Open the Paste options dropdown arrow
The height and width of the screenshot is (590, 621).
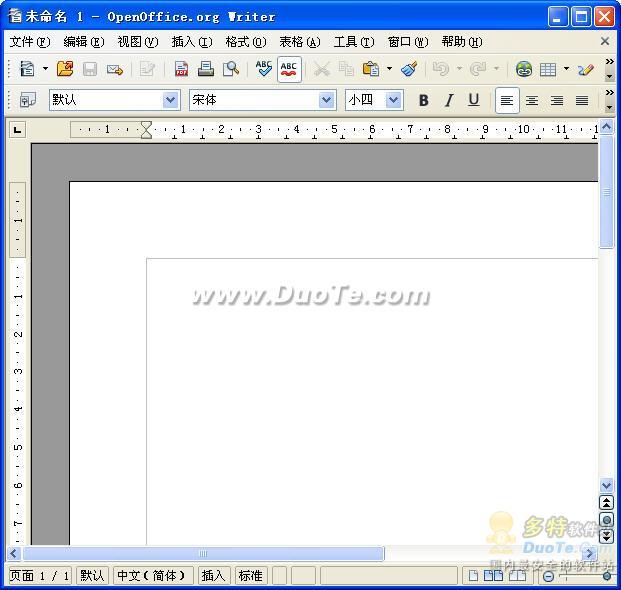coord(389,69)
